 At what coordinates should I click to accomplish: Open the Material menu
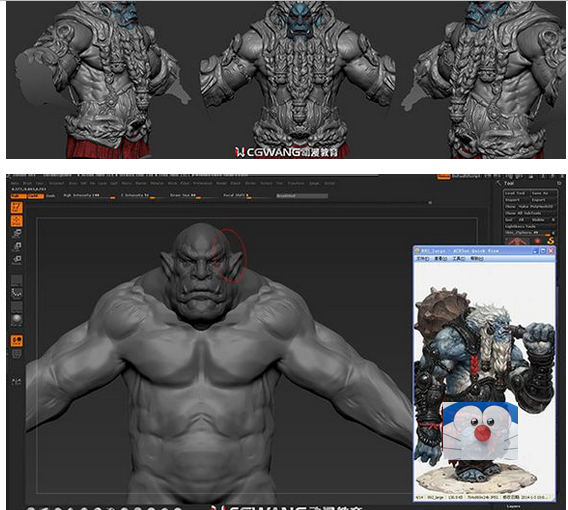156,184
